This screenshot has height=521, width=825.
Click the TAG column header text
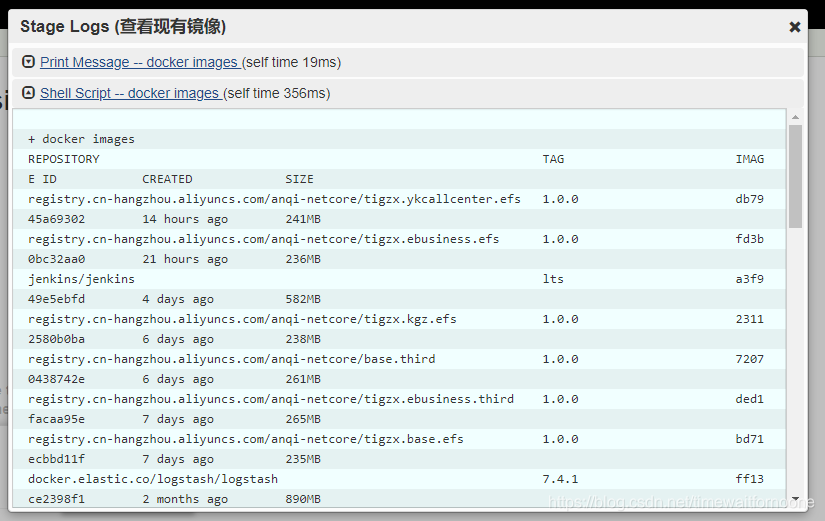click(553, 159)
